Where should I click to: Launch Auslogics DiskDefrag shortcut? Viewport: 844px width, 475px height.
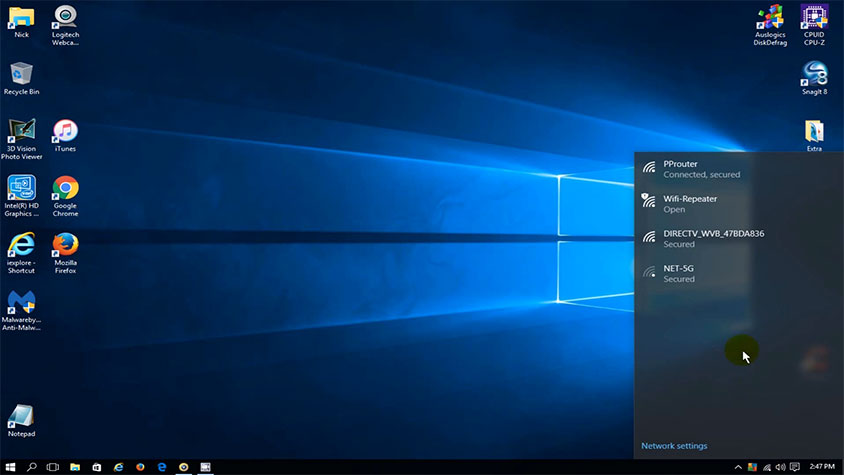click(770, 25)
